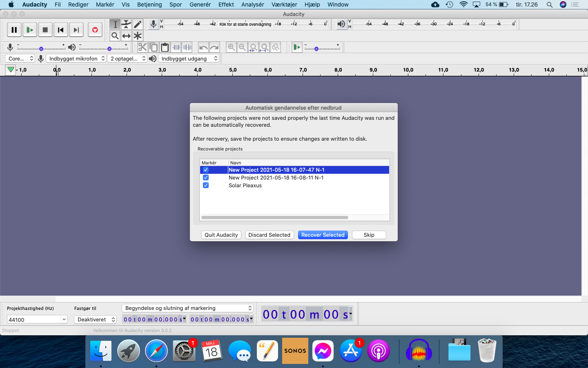The height and width of the screenshot is (368, 588).
Task: Open Audacity in the Dock
Action: pos(419,351)
